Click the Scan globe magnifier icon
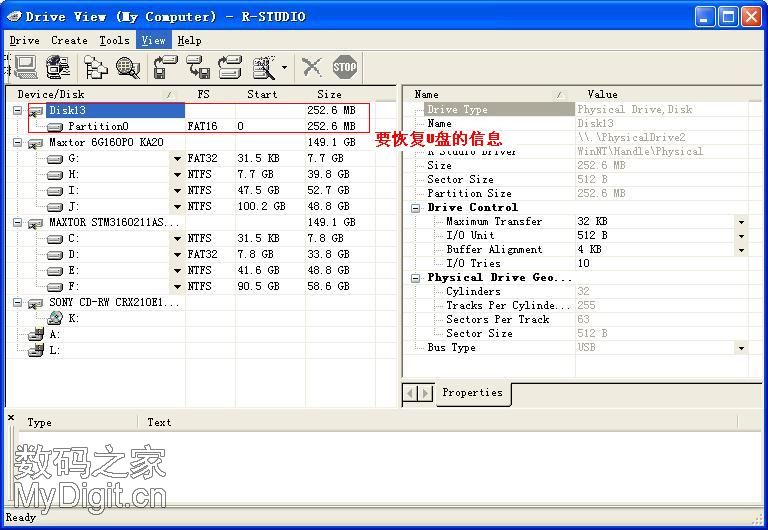This screenshot has height=530, width=768. 127,67
